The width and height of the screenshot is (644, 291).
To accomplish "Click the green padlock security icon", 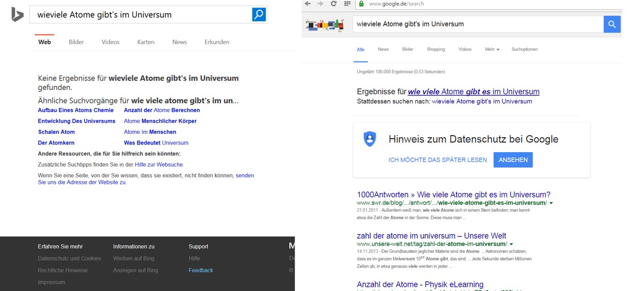I will coord(362,4).
